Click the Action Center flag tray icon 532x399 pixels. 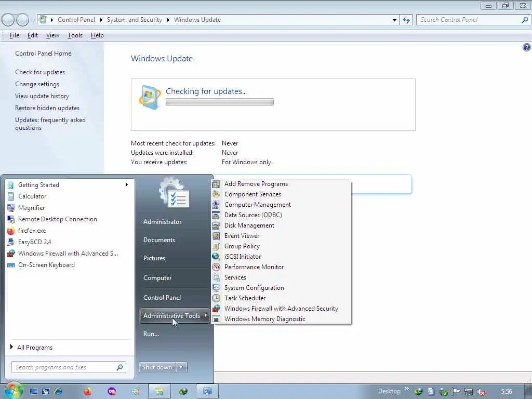coord(456,392)
